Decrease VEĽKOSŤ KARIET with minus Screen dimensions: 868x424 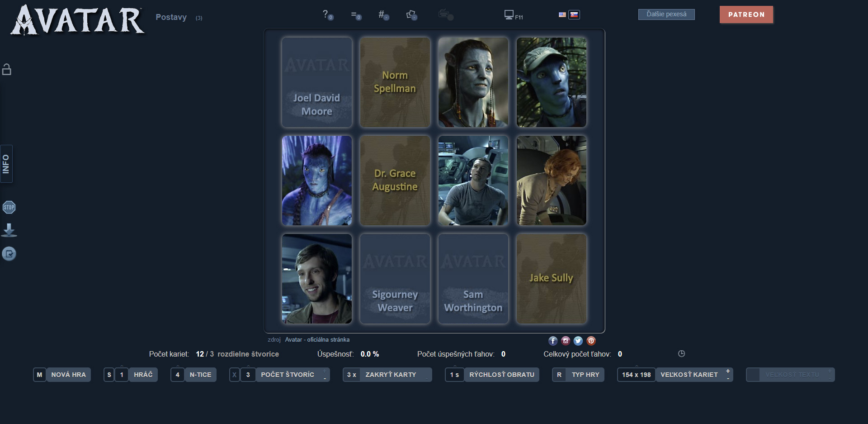point(728,378)
